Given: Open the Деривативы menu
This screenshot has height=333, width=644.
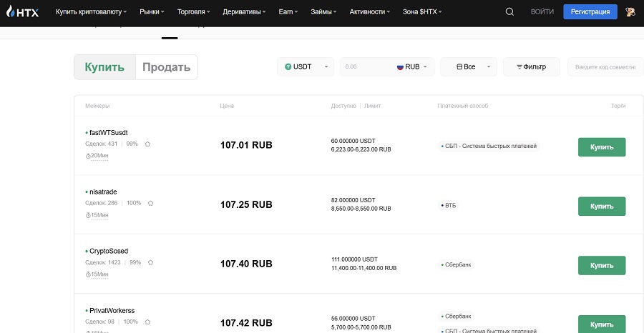Looking at the screenshot, I should coord(246,12).
